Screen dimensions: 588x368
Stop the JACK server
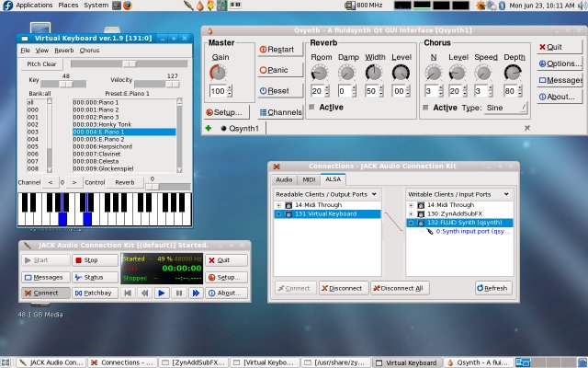pos(95,259)
